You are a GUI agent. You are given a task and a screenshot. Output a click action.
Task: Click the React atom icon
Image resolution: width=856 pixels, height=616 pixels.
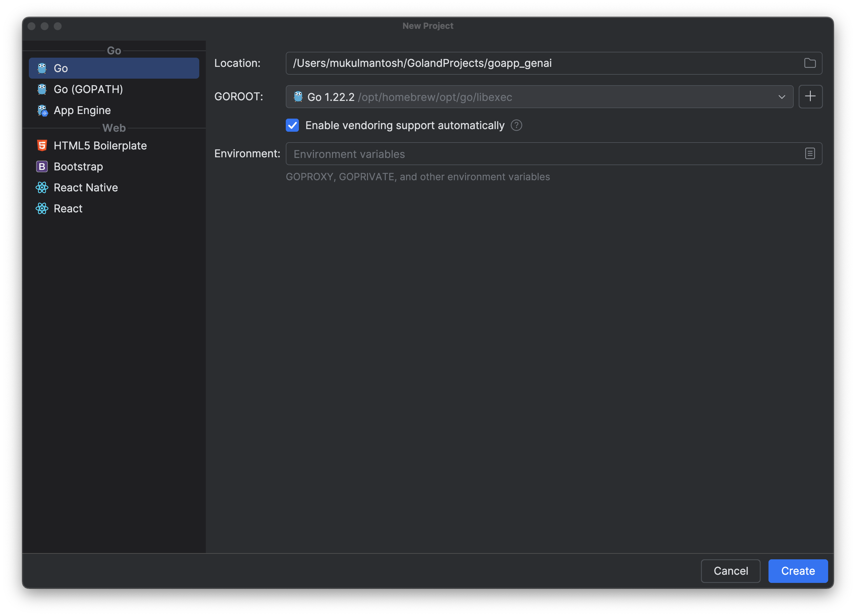[42, 208]
